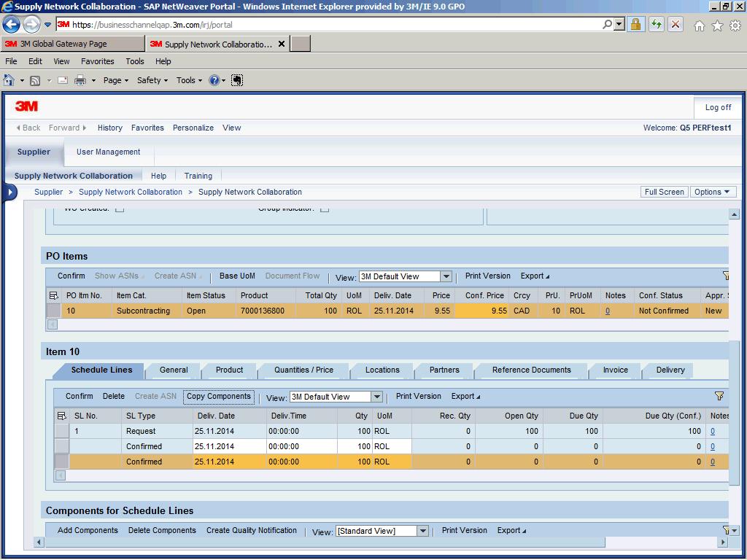Expand the PO Items Export menu
This screenshot has width=747, height=560.
click(535, 276)
